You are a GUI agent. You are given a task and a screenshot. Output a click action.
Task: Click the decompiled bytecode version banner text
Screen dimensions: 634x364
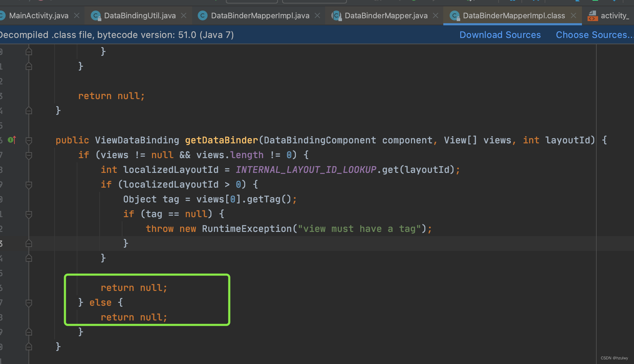[x=117, y=35]
